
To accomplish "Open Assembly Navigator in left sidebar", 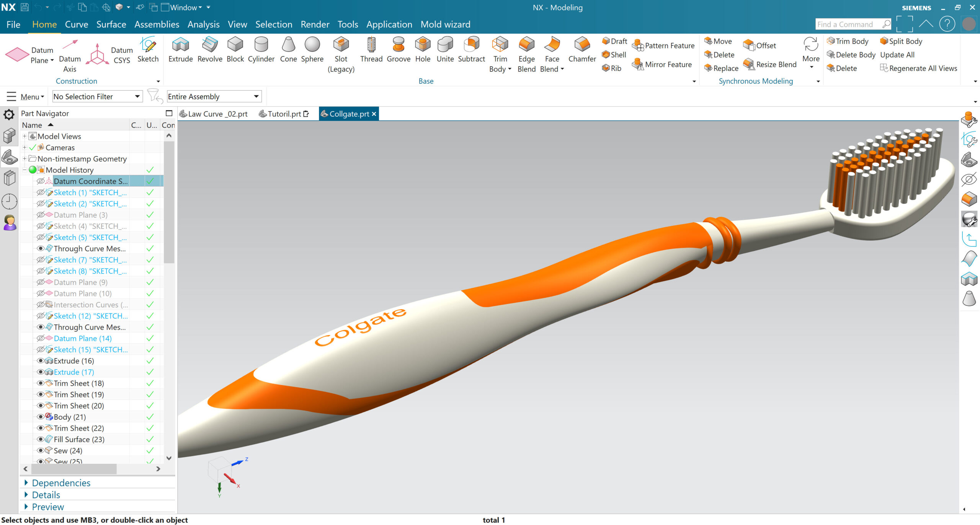I will (x=9, y=135).
